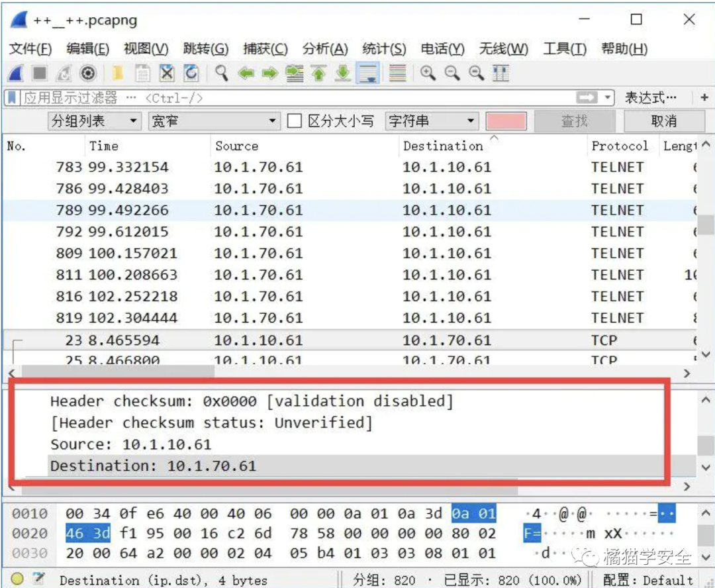Open the 无线(W) menu
This screenshot has width=715, height=588.
click(x=503, y=49)
